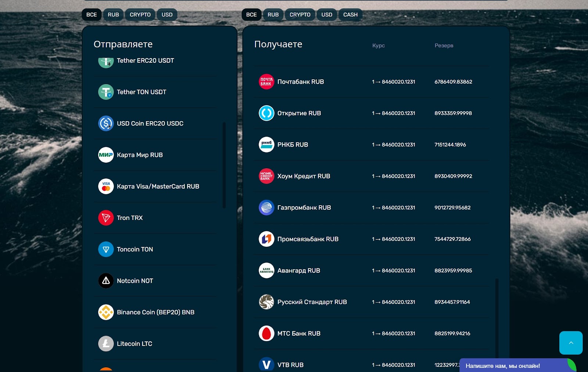Click the Резерв column header

click(444, 46)
